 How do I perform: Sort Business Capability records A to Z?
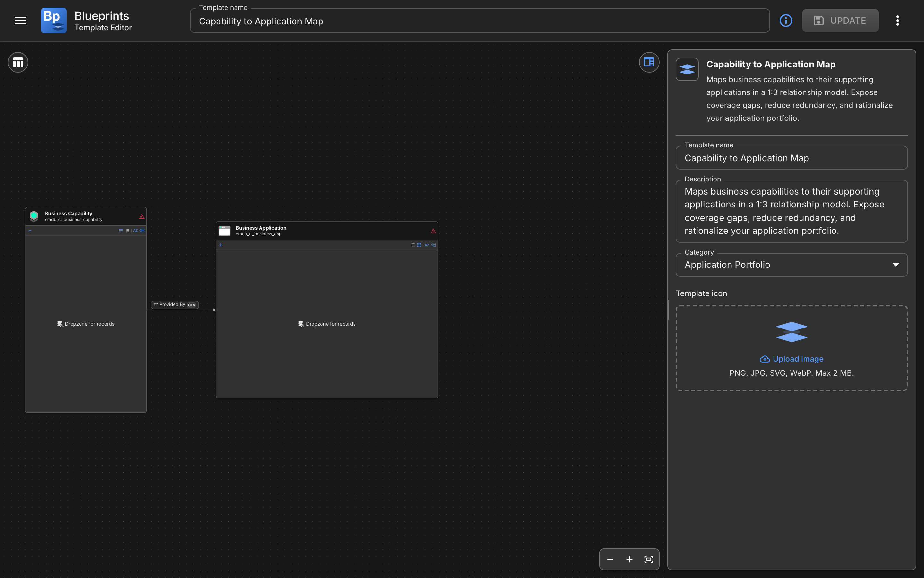pos(135,231)
